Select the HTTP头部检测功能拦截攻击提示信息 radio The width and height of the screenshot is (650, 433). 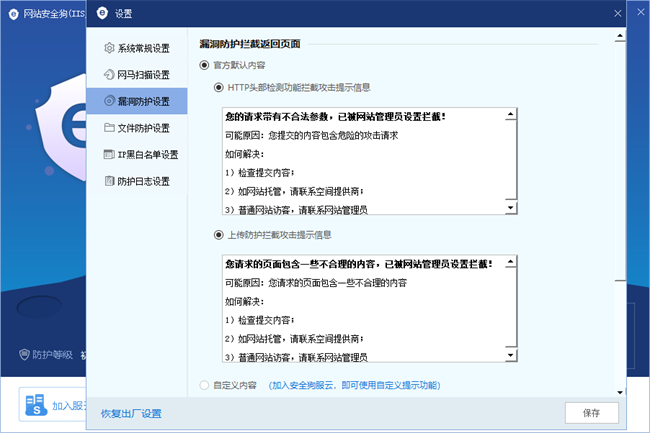pos(218,87)
